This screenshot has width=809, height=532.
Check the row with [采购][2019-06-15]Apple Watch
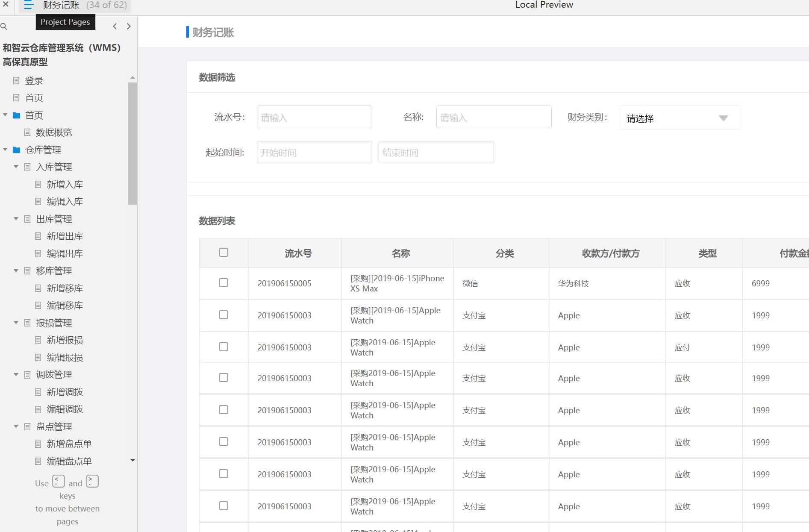click(224, 314)
